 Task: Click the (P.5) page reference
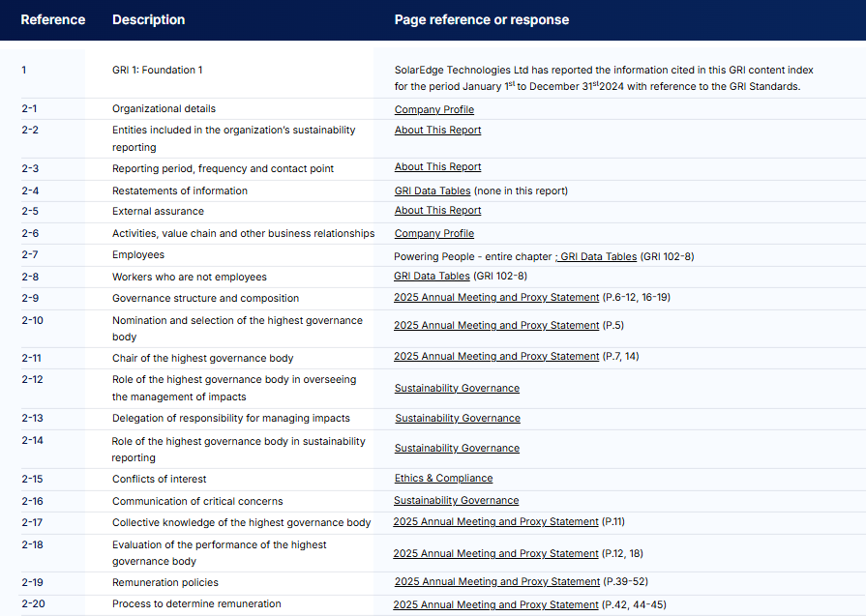[x=613, y=325]
